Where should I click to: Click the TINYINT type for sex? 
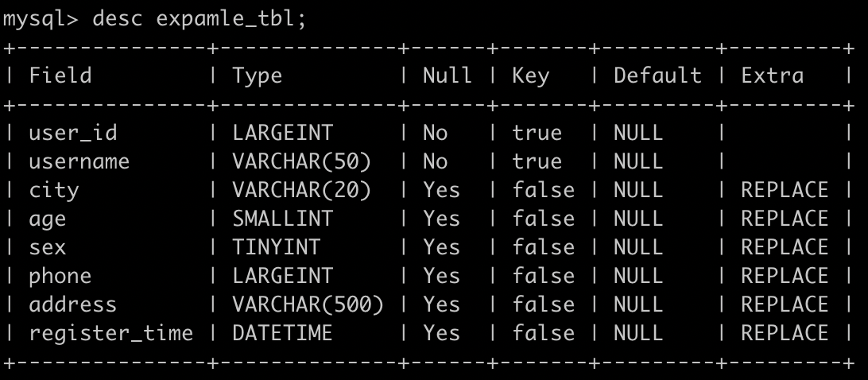pyautogui.click(x=277, y=247)
